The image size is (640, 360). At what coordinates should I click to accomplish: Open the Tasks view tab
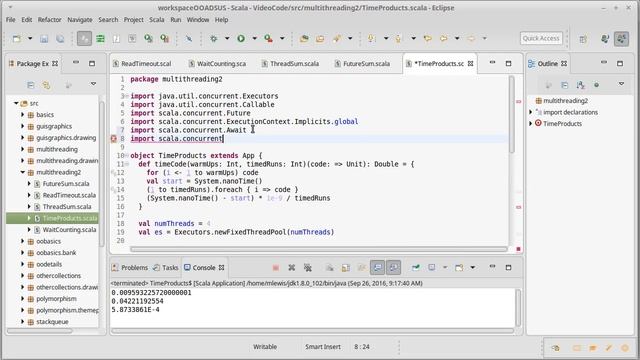point(166,268)
